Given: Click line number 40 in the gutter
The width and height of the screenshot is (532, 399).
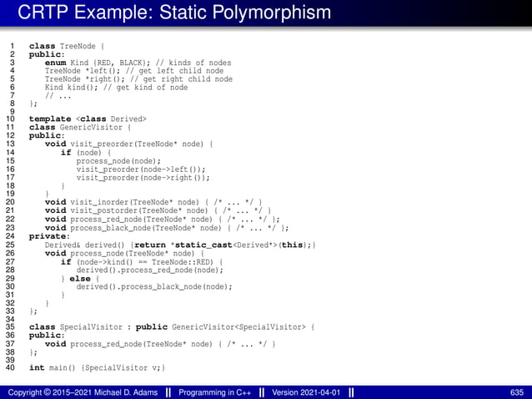Looking at the screenshot, I should point(10,368).
